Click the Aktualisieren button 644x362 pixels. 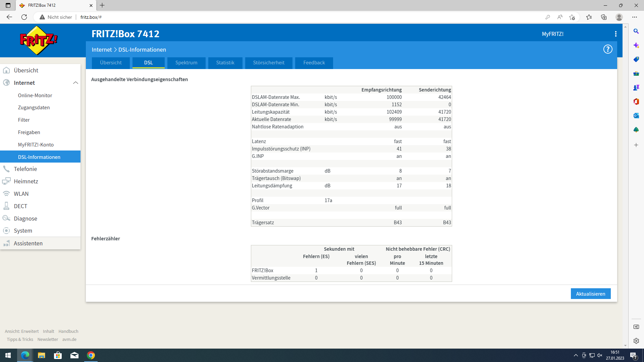coord(590,294)
